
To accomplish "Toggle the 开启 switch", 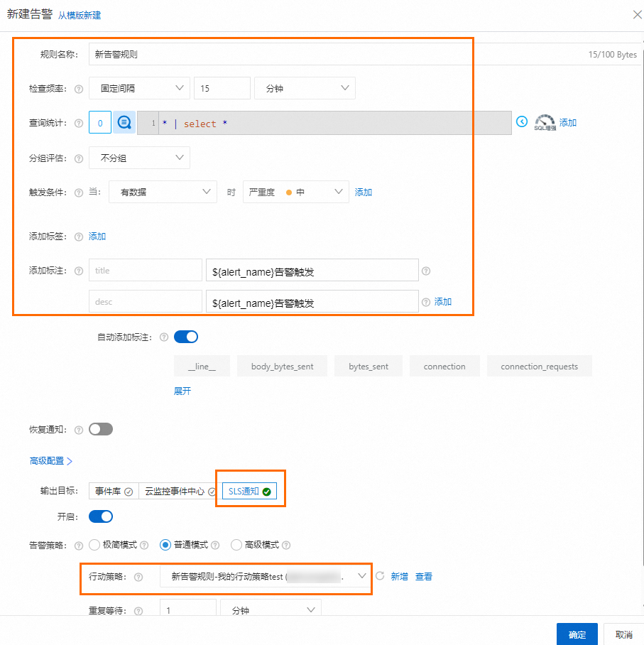I will click(101, 516).
